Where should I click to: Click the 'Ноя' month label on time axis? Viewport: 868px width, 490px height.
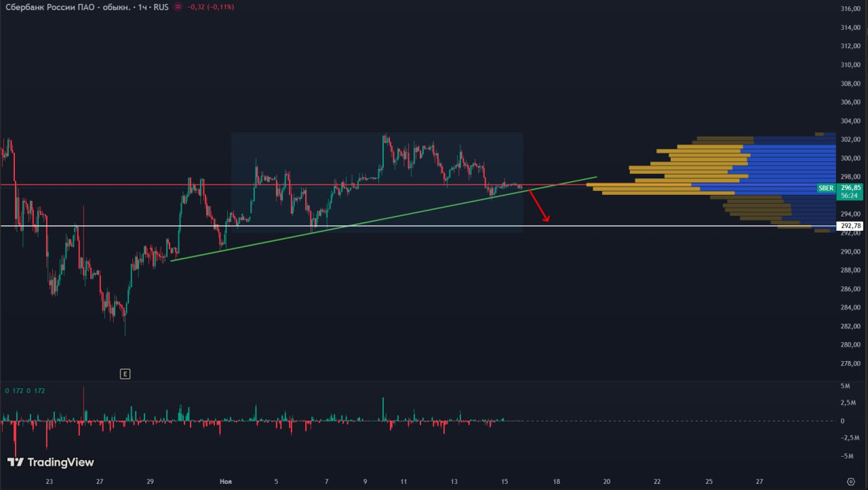click(226, 481)
